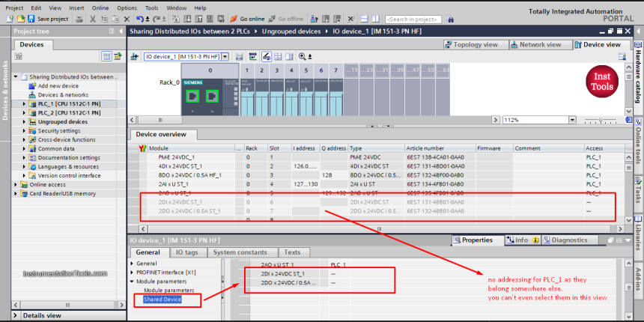Expand Security settings tree node
Image resolution: width=644 pixels, height=322 pixels.
coord(24,130)
